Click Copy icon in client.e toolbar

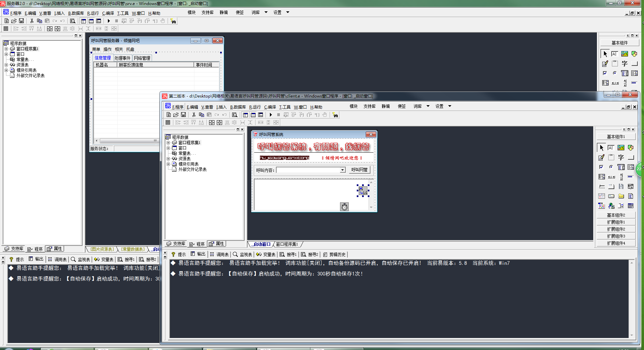click(201, 115)
